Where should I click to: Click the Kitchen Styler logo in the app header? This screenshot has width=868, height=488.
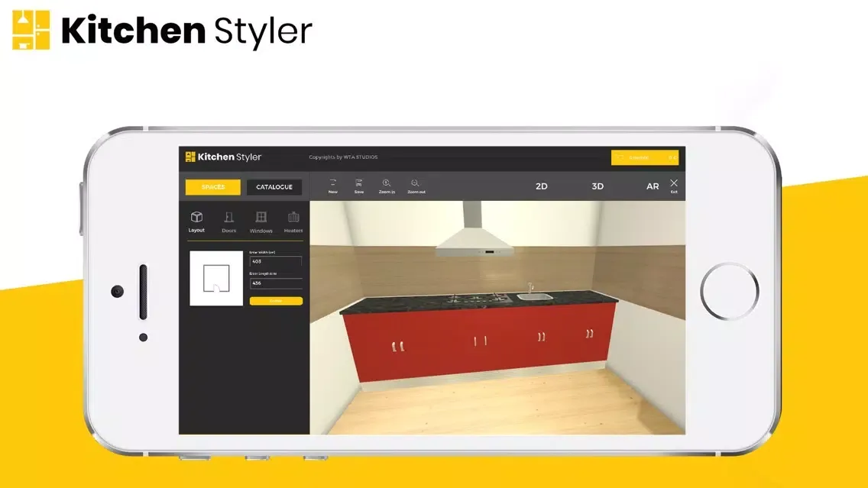coord(223,157)
